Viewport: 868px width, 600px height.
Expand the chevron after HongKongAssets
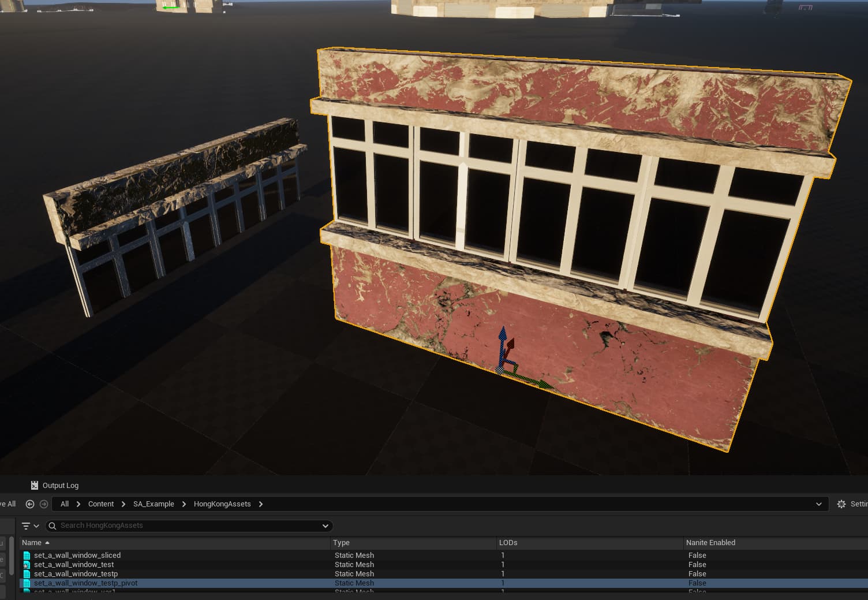click(261, 504)
